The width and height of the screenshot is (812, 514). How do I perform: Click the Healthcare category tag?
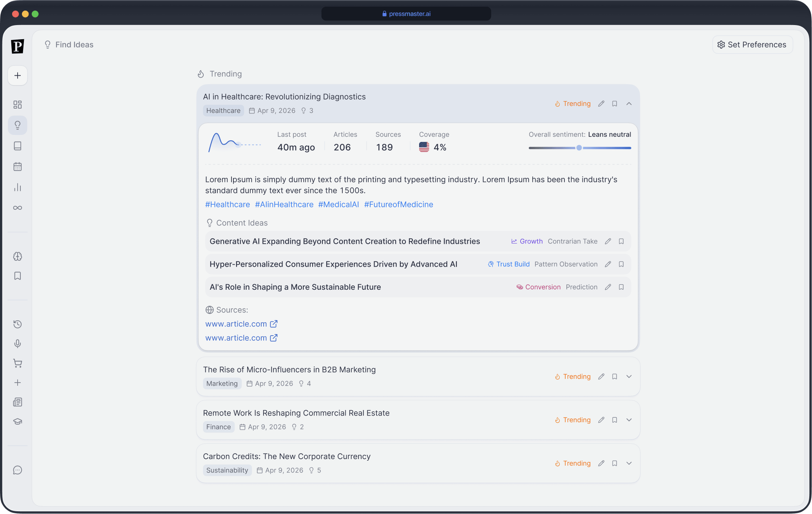tap(223, 111)
